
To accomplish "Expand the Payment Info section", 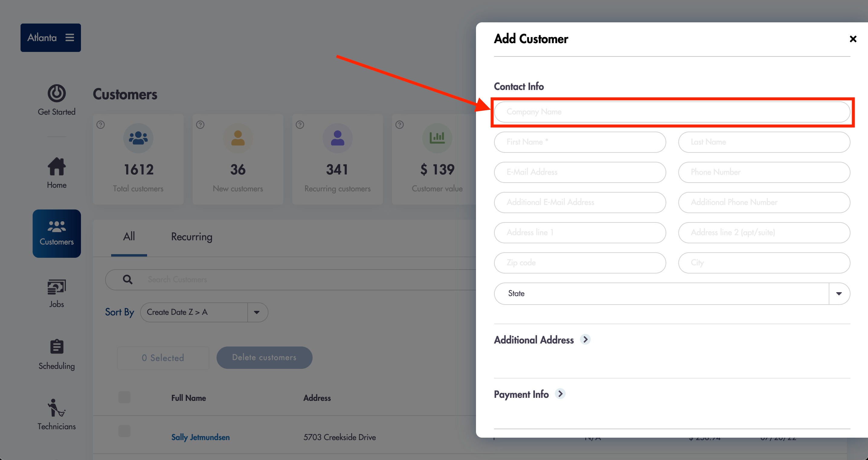I will tap(560, 394).
